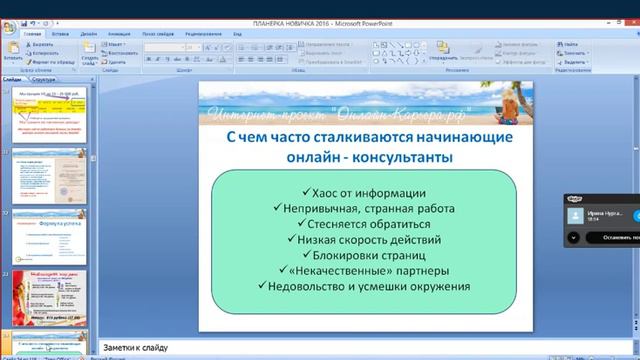This screenshot has width=640, height=360.
Task: Switch to Анимация ribbon tab
Action: click(119, 34)
